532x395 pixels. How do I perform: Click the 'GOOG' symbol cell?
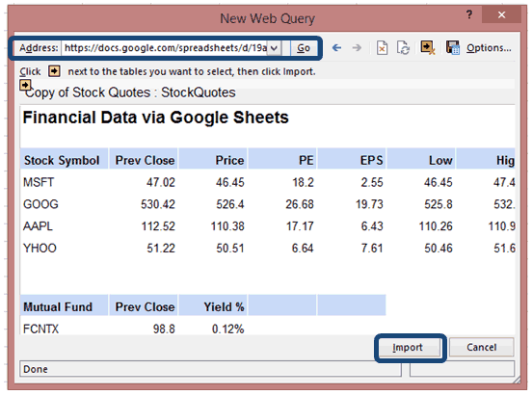[40, 204]
